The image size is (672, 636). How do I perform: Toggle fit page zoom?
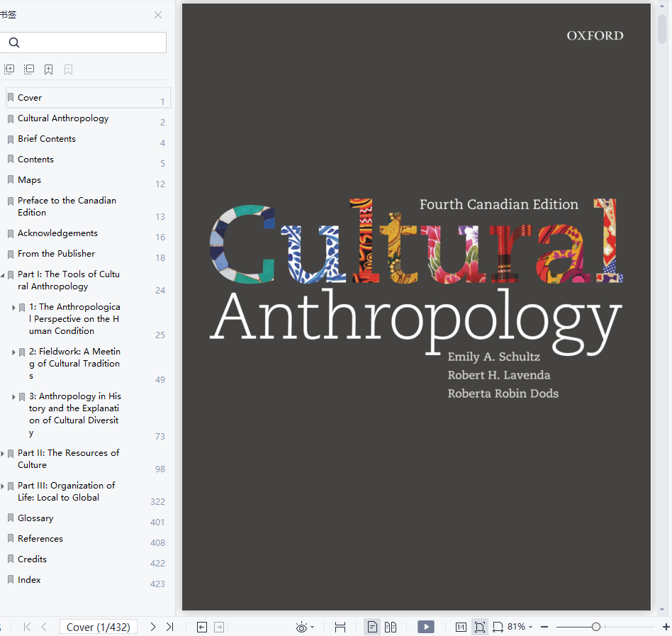tap(480, 627)
